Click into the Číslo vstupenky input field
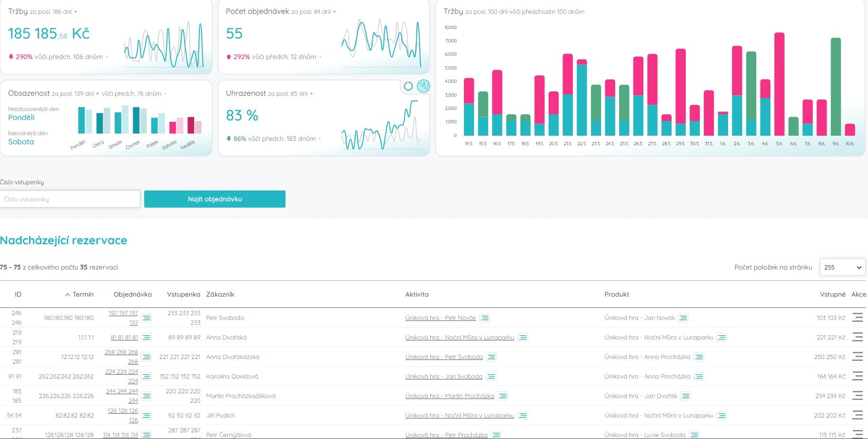This screenshot has height=439, width=868. [x=70, y=199]
